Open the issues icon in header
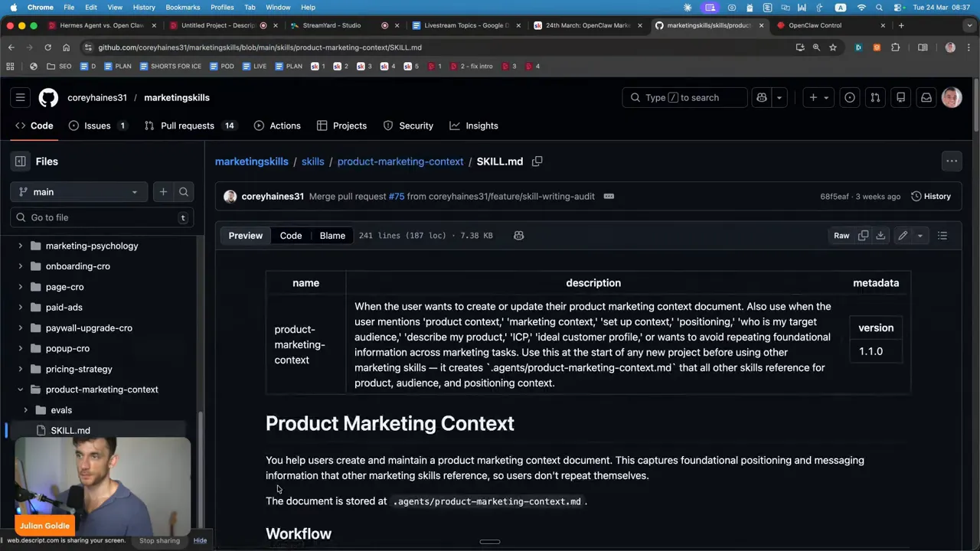The width and height of the screenshot is (980, 551). coord(850,97)
